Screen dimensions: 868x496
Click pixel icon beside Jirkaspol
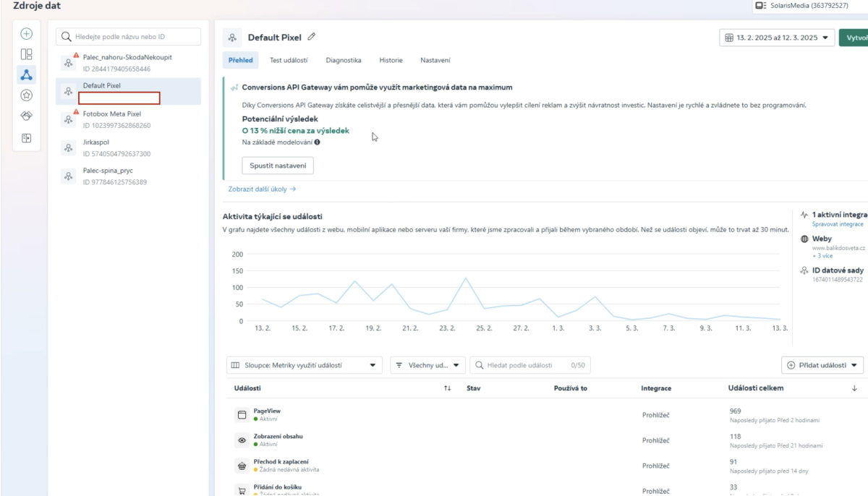pos(68,147)
